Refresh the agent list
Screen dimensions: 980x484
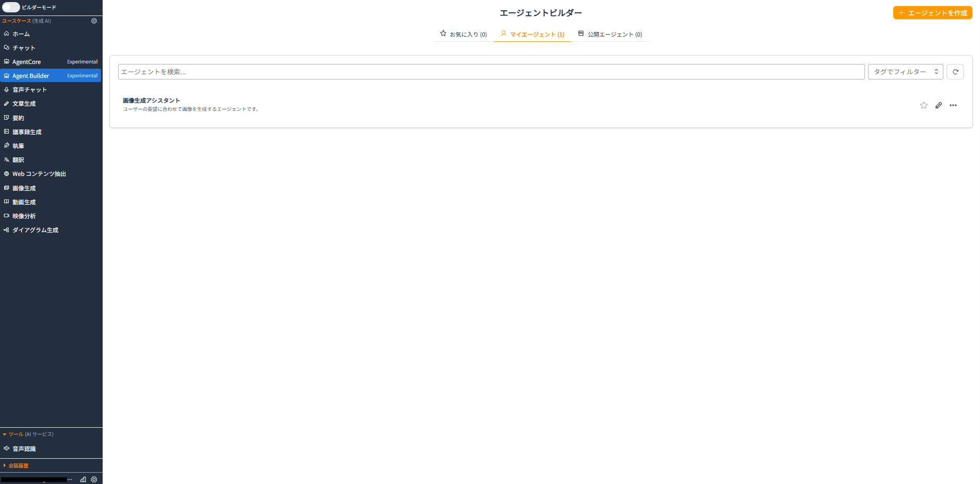pos(955,72)
